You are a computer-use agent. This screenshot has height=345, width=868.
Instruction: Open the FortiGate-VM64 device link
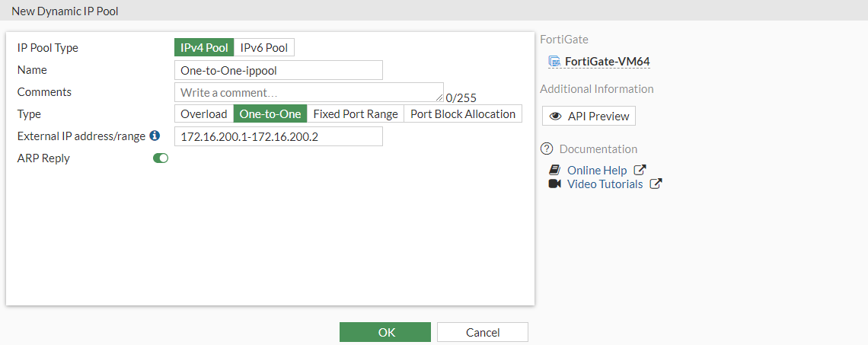pyautogui.click(x=607, y=62)
